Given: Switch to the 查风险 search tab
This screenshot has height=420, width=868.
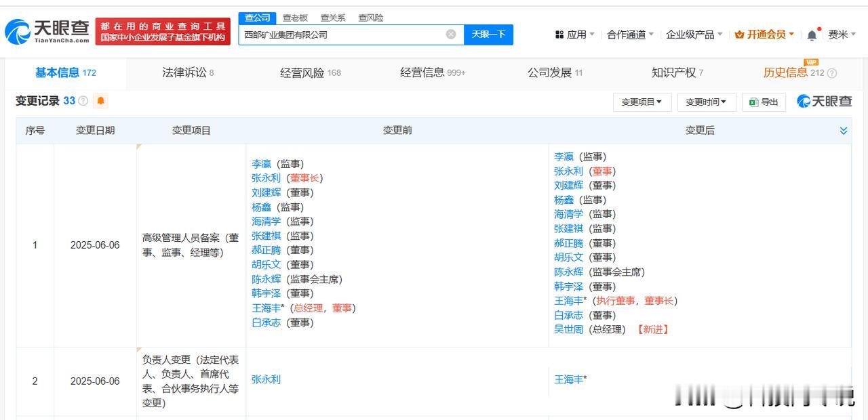Looking at the screenshot, I should 371,18.
